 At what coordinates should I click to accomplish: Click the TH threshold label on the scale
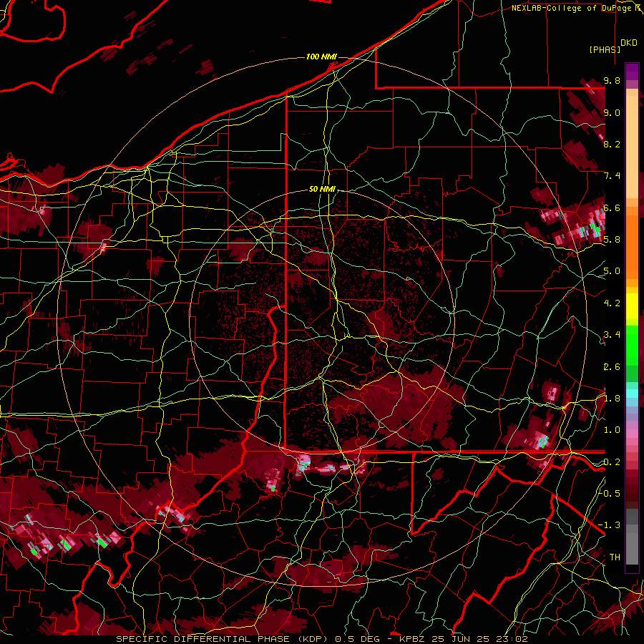[x=615, y=557]
